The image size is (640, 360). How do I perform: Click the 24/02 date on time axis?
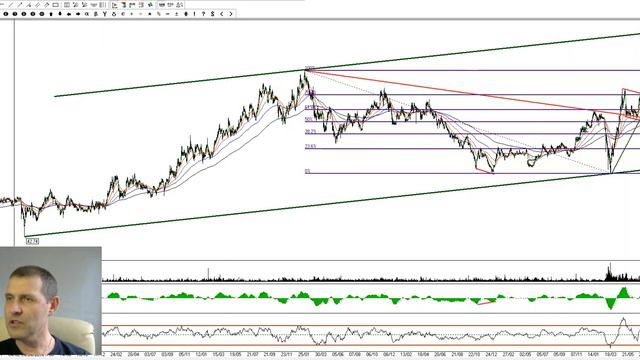pyautogui.click(x=116, y=355)
